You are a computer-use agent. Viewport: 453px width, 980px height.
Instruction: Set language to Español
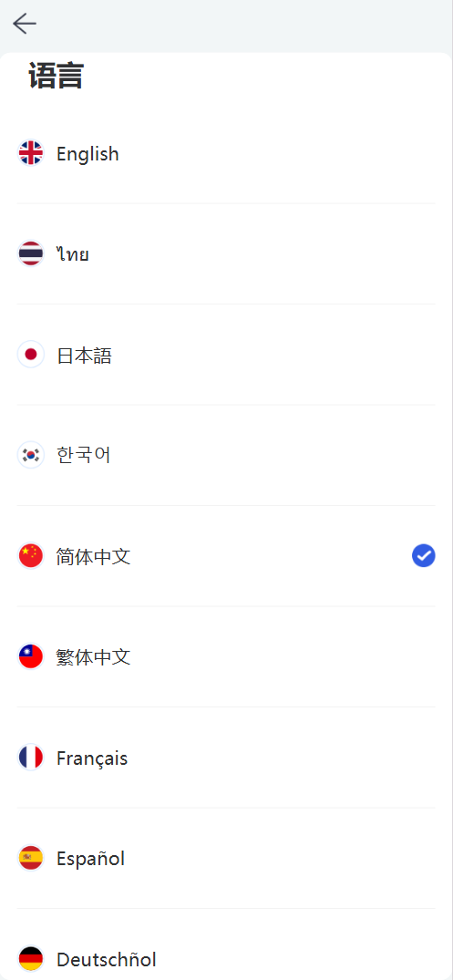coord(226,858)
